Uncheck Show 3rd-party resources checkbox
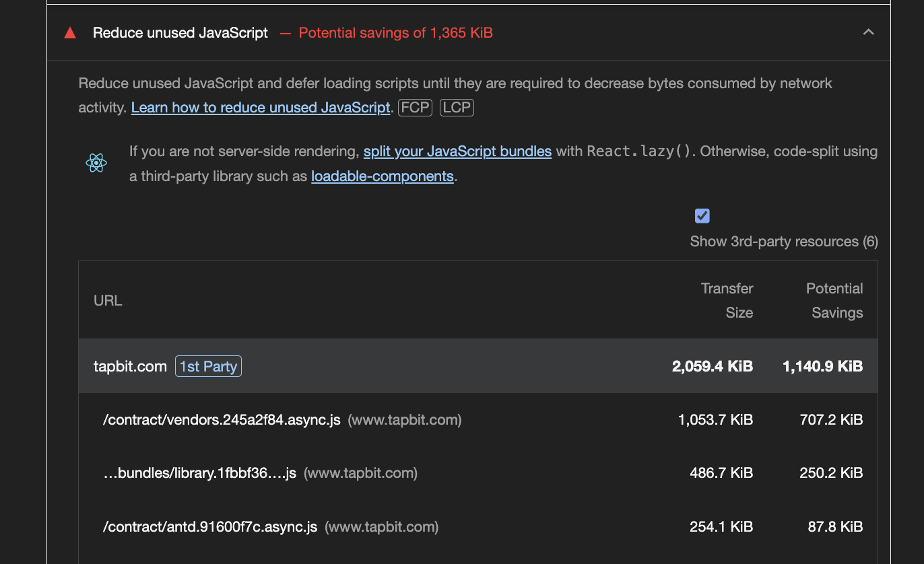Viewport: 924px width, 564px height. pos(702,216)
